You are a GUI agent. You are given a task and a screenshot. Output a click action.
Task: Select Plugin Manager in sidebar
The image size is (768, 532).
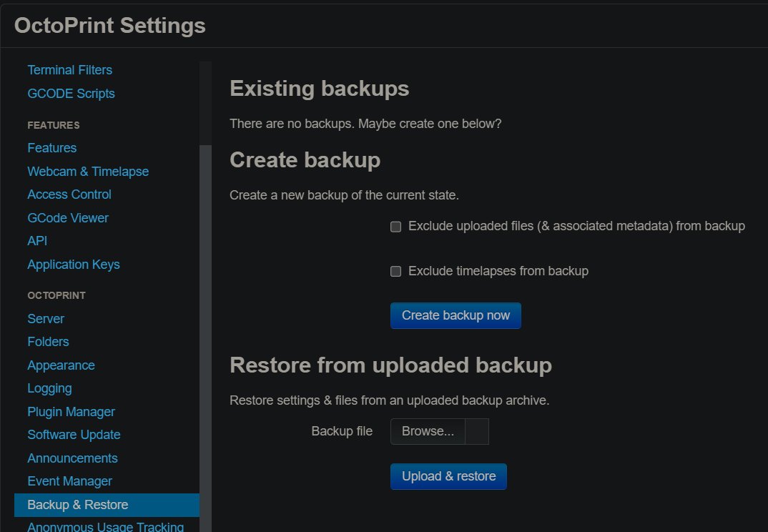(x=71, y=412)
